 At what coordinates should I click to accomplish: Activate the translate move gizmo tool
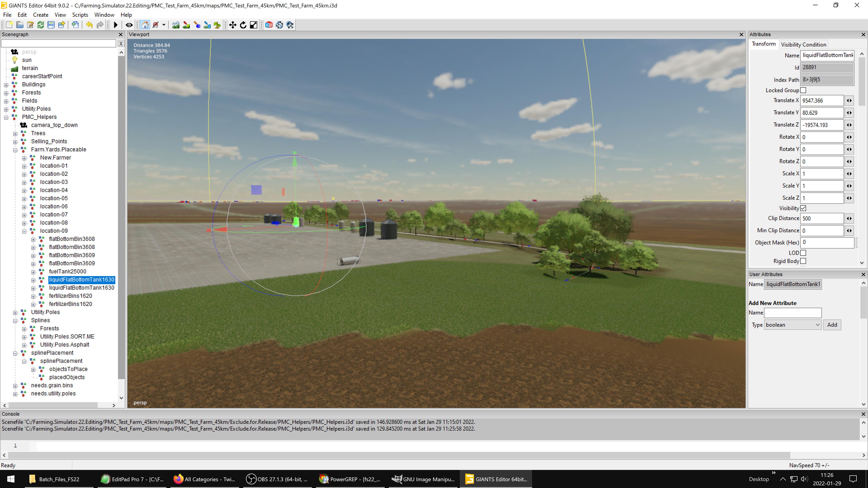[233, 25]
